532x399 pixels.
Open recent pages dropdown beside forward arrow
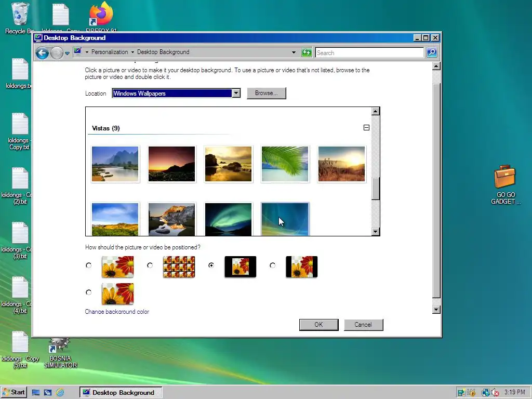tap(67, 54)
